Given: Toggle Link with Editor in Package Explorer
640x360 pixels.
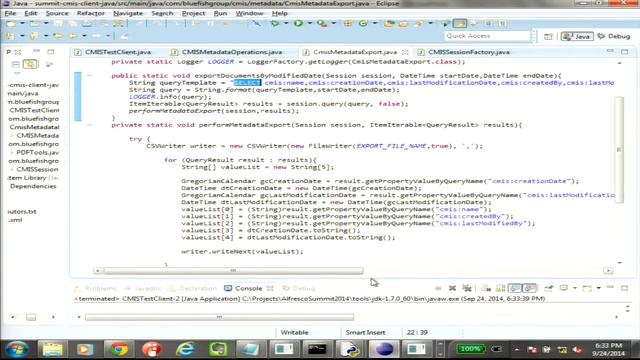Looking at the screenshot, I should pos(30,64).
